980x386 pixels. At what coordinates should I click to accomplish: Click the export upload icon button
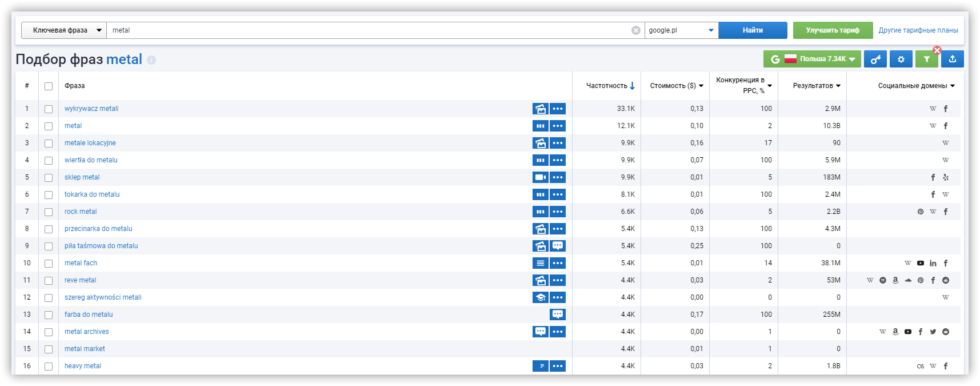[x=953, y=59]
